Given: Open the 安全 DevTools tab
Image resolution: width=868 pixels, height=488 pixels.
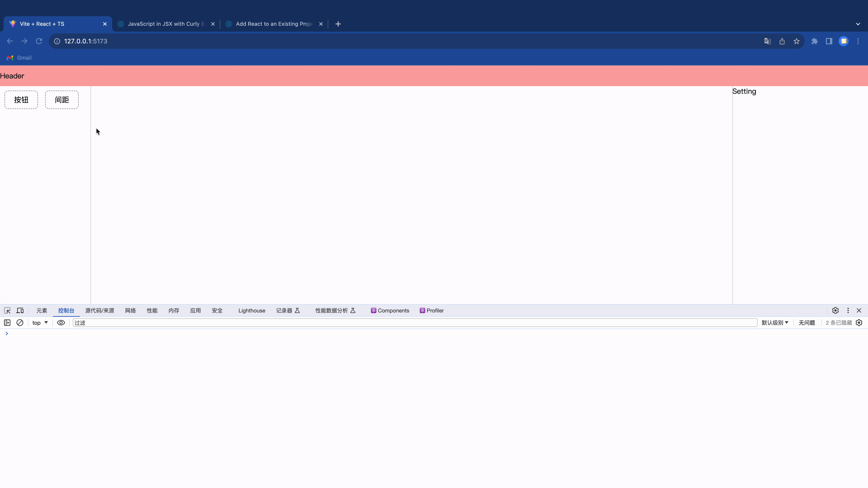Looking at the screenshot, I should pyautogui.click(x=217, y=311).
